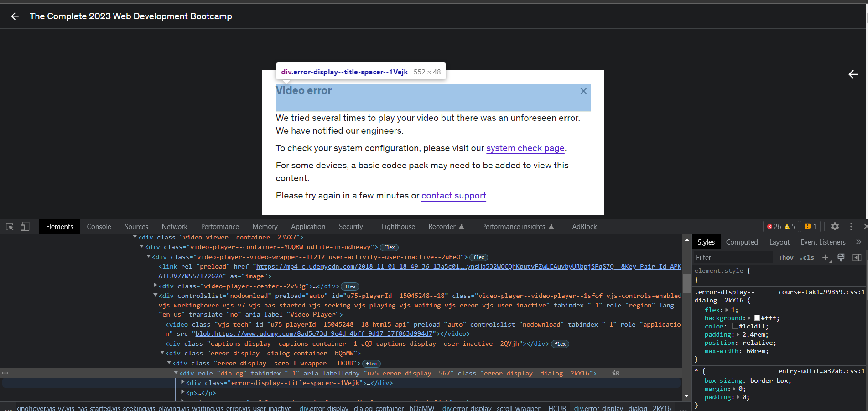Add a new style rule with plus icon
The image size is (868, 411).
click(825, 258)
